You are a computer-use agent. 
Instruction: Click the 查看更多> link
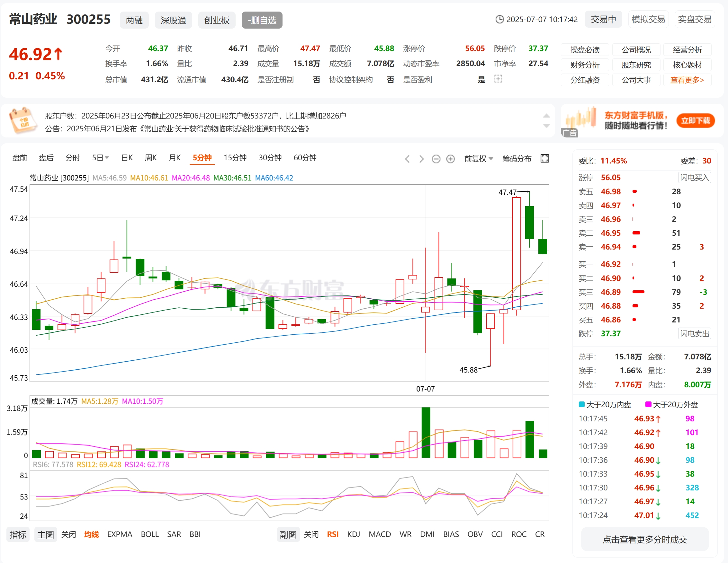[x=688, y=80]
